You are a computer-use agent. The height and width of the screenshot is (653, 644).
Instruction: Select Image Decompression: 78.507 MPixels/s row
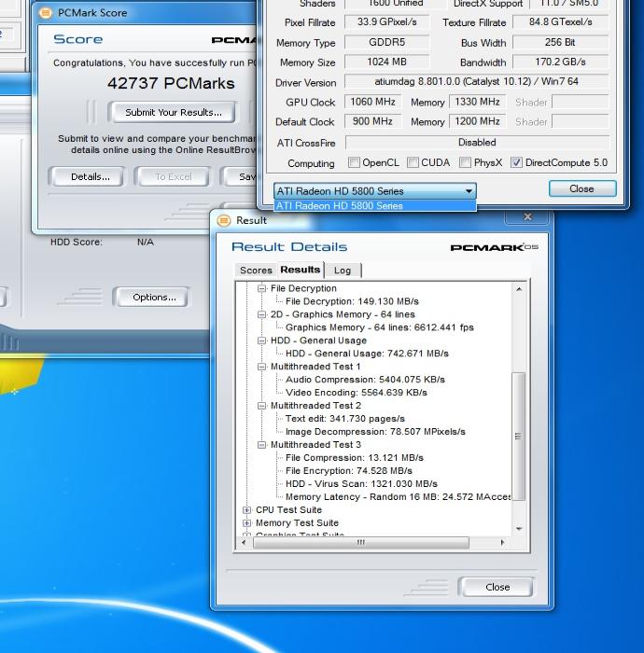click(x=375, y=432)
